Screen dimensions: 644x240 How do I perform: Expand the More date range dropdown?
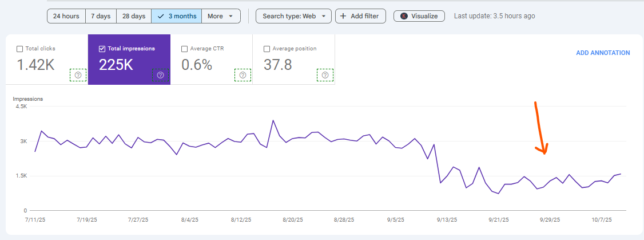coord(221,16)
